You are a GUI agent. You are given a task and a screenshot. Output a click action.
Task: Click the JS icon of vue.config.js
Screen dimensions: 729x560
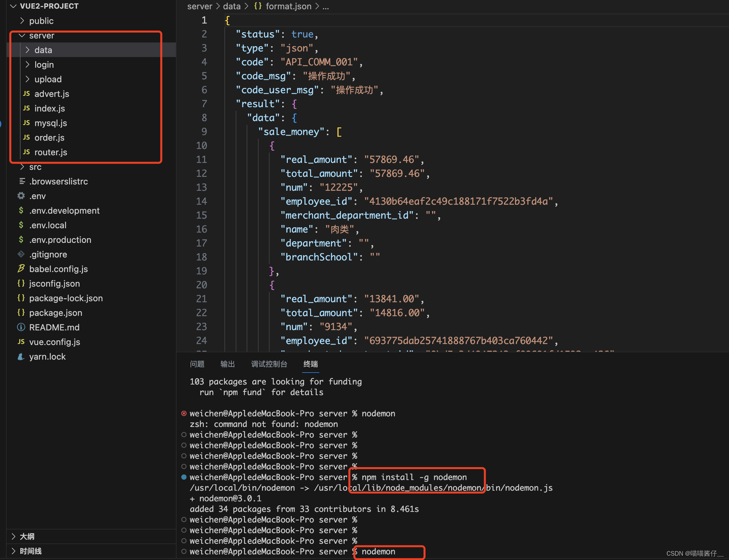pos(21,342)
